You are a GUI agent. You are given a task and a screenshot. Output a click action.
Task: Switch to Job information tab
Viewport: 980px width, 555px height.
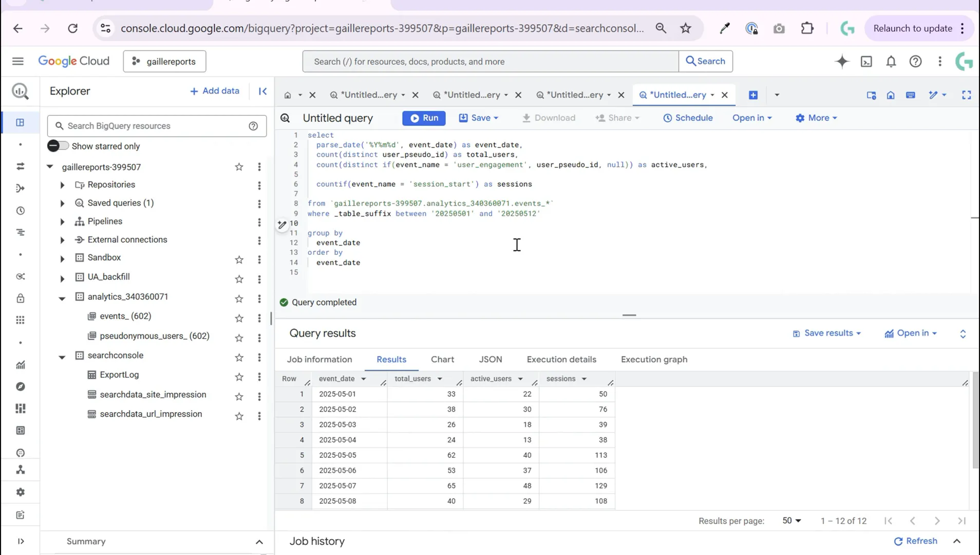[x=319, y=360]
